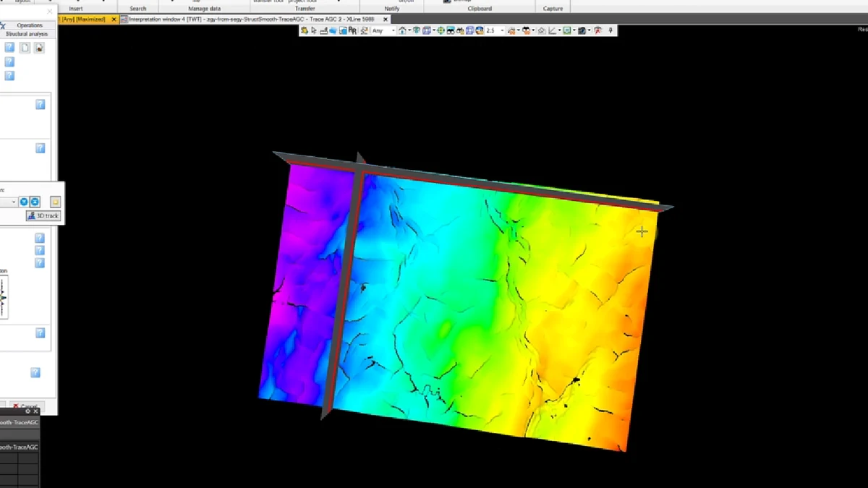868x488 pixels.
Task: Click the camera snapshot icon
Action: (582, 30)
